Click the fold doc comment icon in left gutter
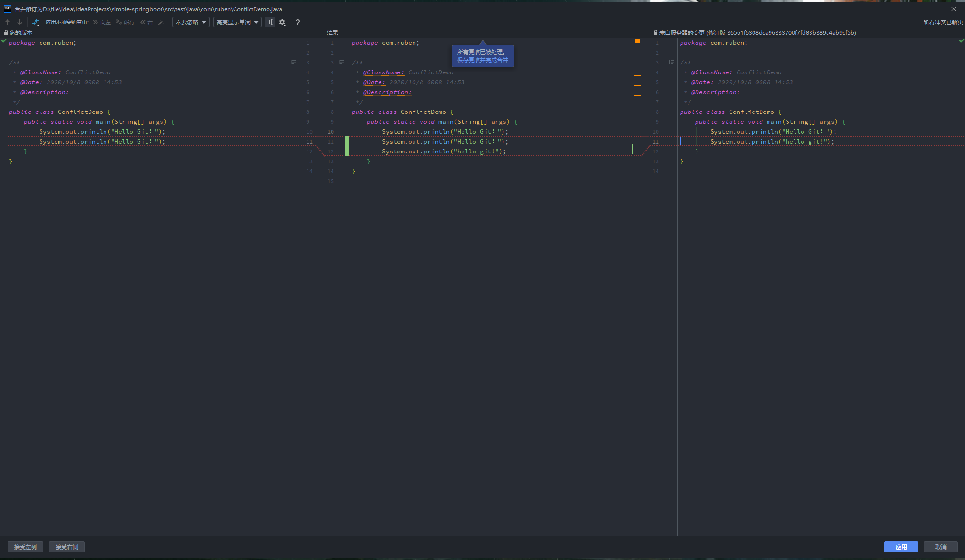The width and height of the screenshot is (965, 560). [293, 62]
